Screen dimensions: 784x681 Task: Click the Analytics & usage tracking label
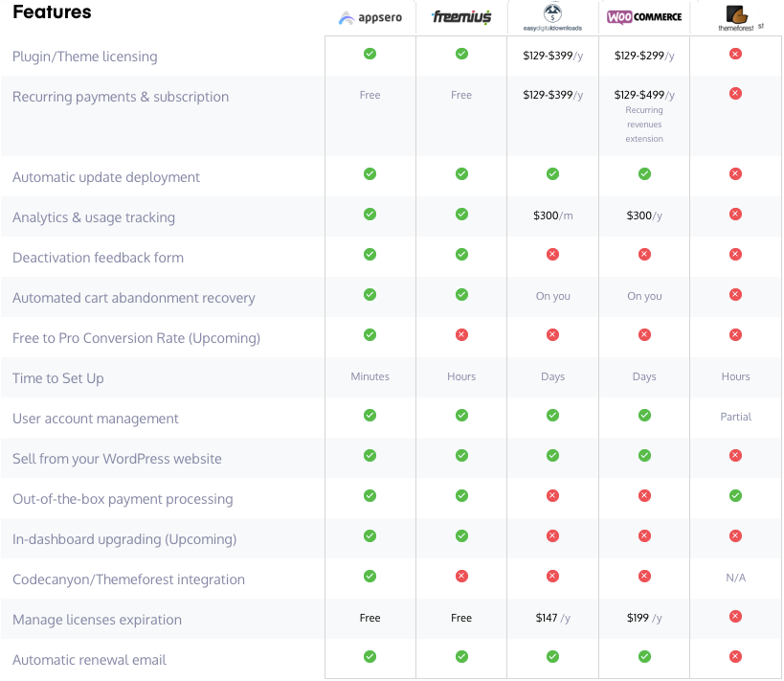94,217
